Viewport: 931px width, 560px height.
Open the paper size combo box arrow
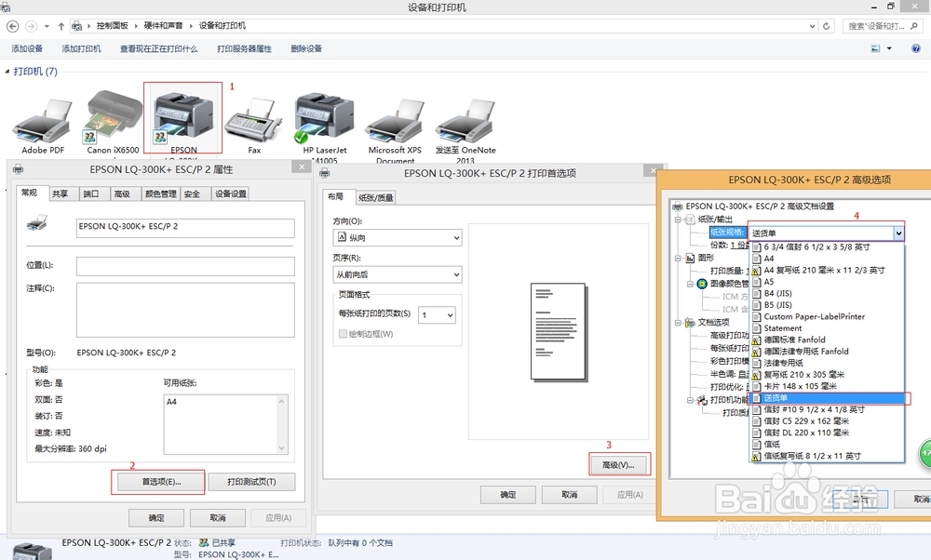[898, 233]
